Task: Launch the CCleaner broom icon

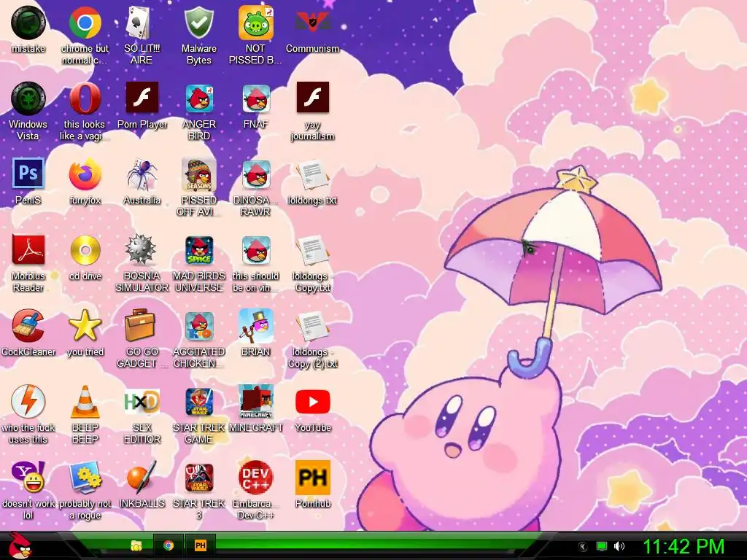Action: pos(28,325)
